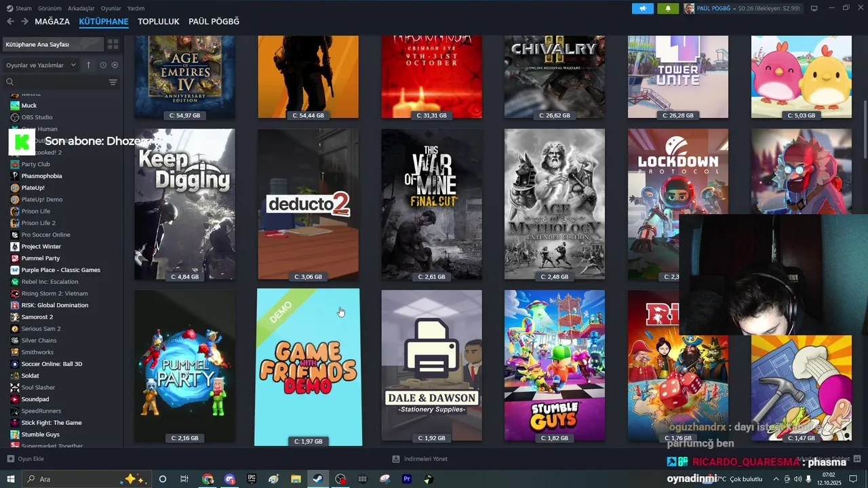Open the TOPLULUK tab

(x=159, y=22)
